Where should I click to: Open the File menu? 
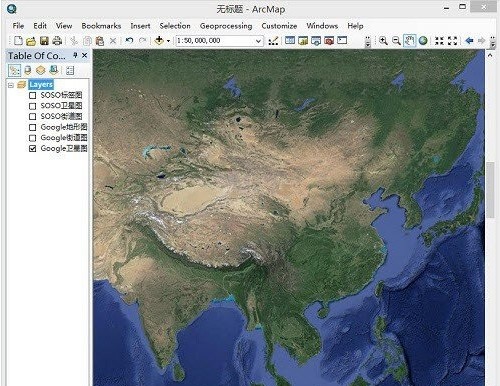[x=18, y=26]
